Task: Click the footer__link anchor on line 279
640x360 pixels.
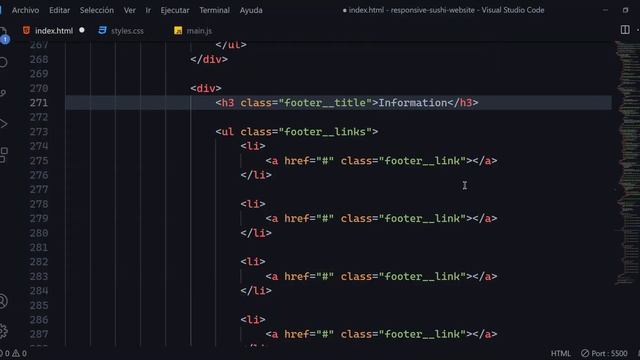Action: (x=381, y=218)
